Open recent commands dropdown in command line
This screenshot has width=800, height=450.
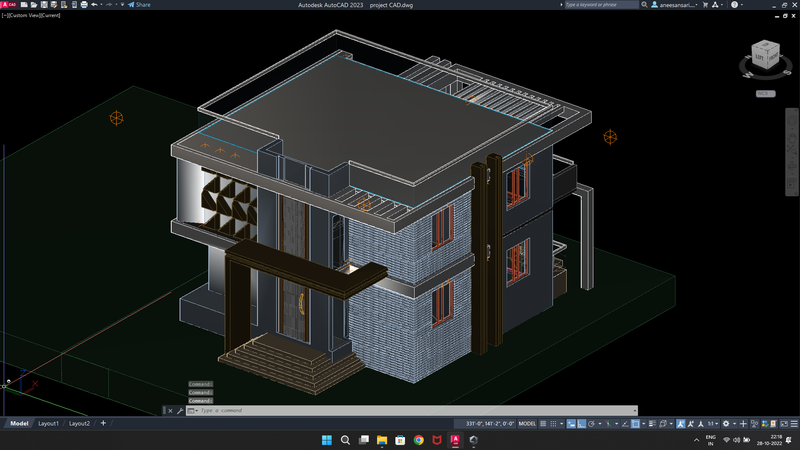[x=193, y=411]
